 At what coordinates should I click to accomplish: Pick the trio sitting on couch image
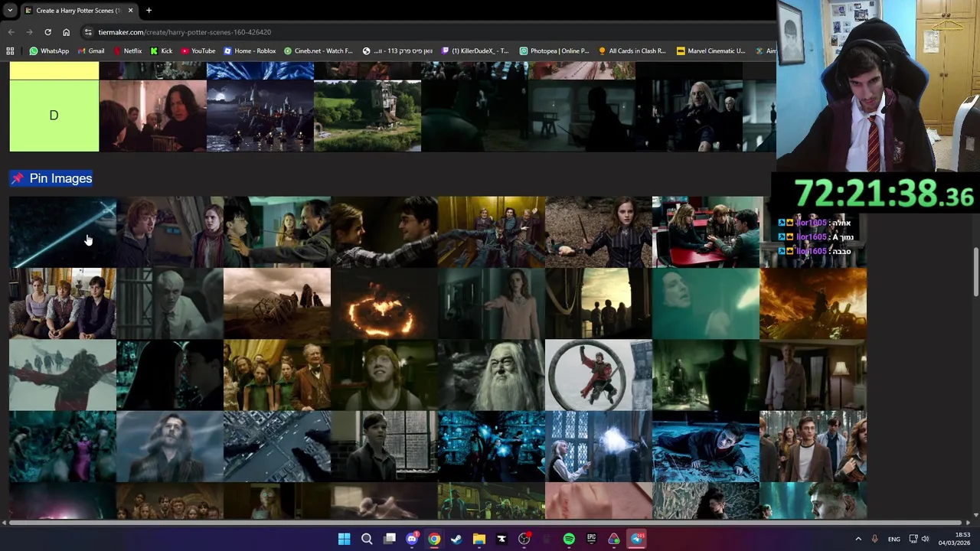tap(63, 304)
